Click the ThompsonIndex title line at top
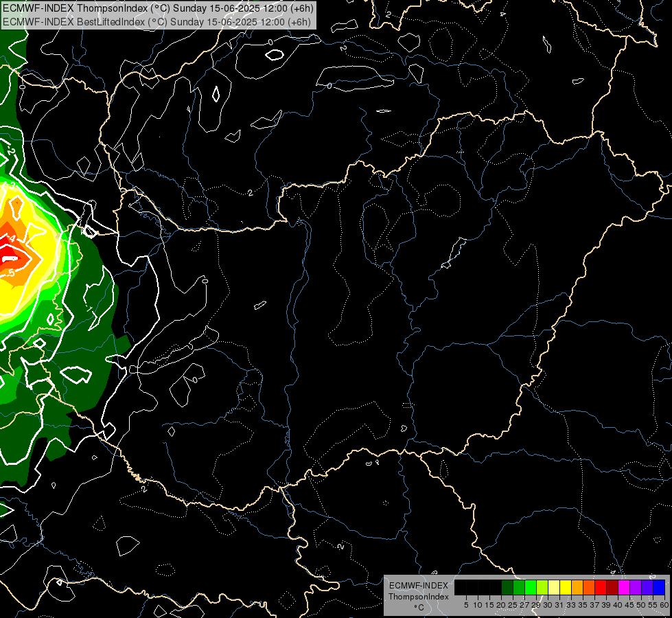 158,8
